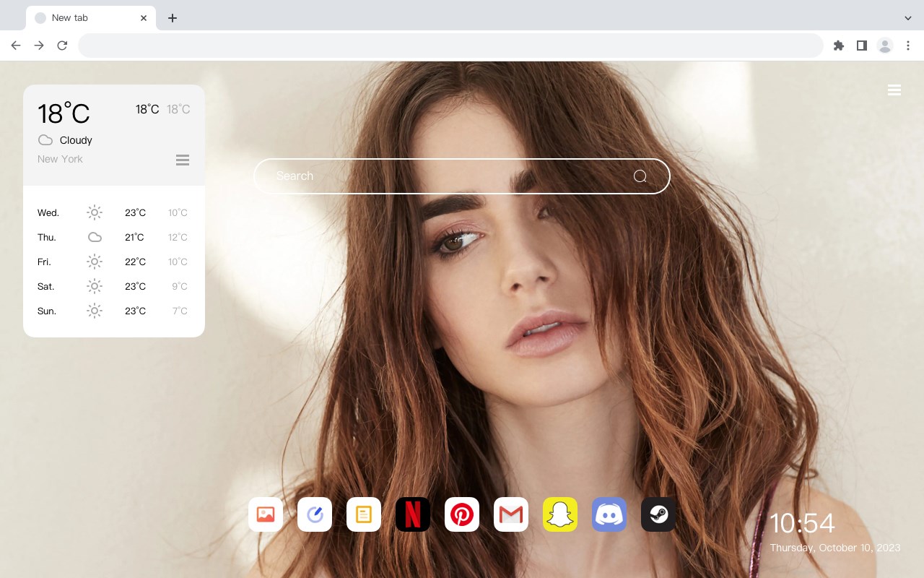This screenshot has width=924, height=578.
Task: Open the Chrome profile avatar
Action: 885,46
